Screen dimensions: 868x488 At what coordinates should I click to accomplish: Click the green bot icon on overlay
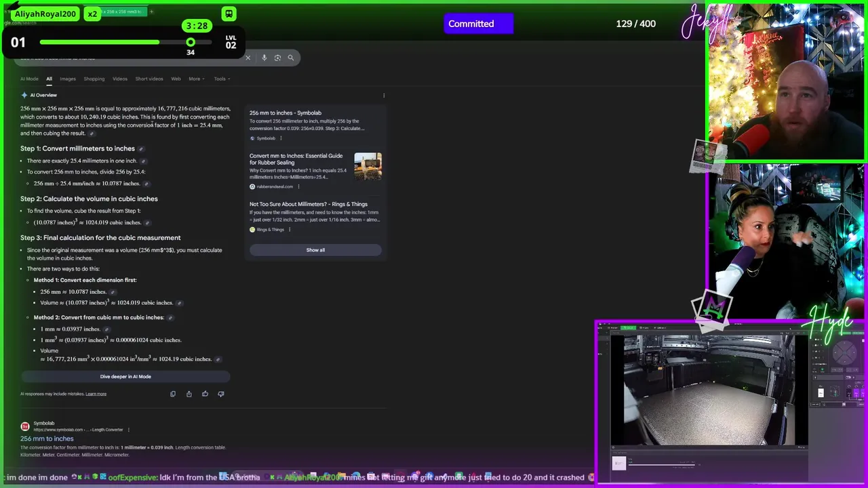[229, 14]
